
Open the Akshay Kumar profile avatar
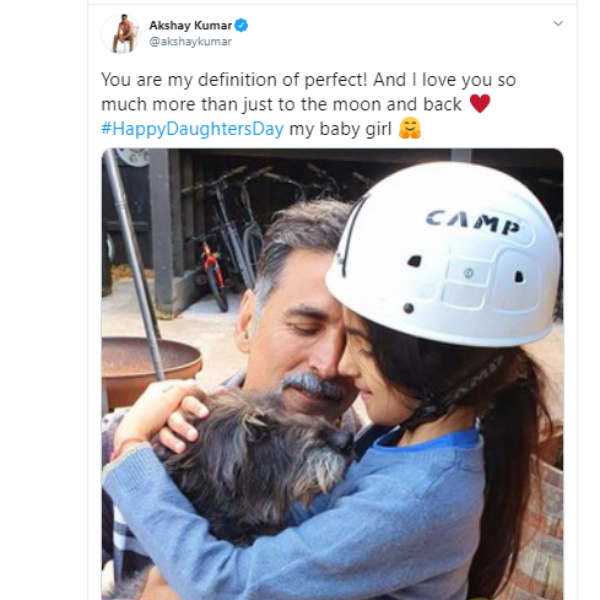[122, 33]
